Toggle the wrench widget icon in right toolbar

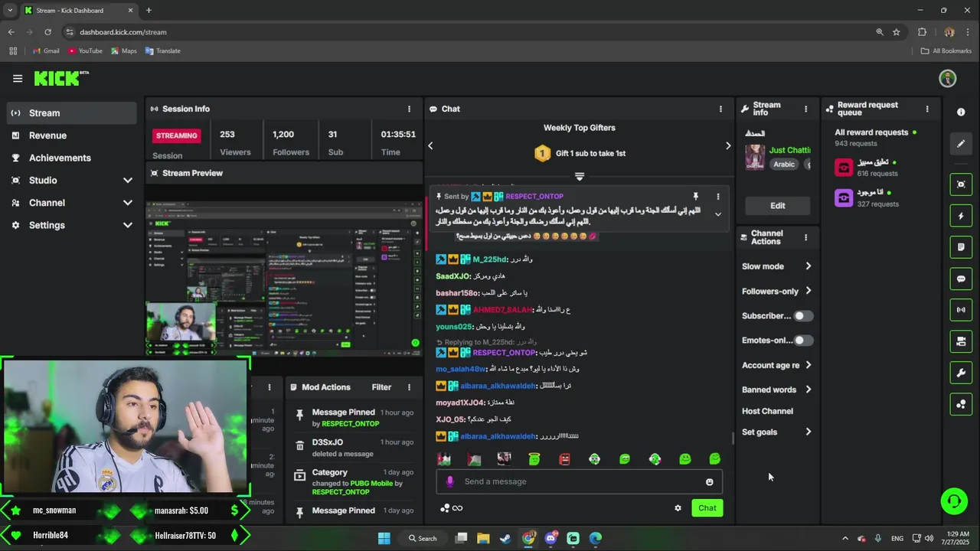click(x=961, y=373)
